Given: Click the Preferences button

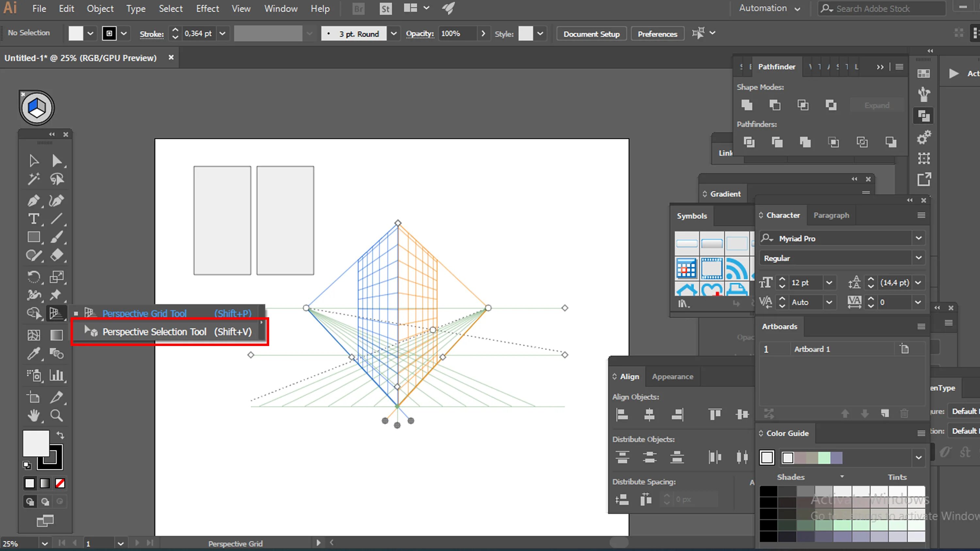Looking at the screenshot, I should (657, 34).
